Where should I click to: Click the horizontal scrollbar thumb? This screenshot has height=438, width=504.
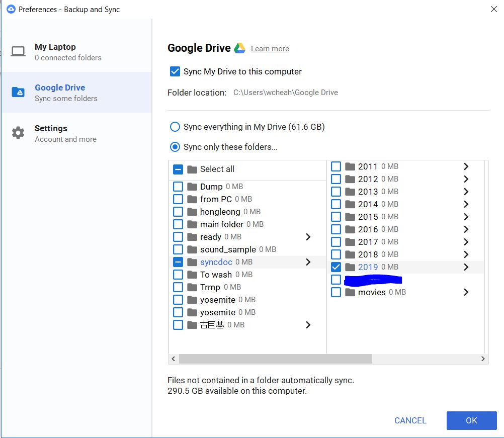(x=276, y=359)
